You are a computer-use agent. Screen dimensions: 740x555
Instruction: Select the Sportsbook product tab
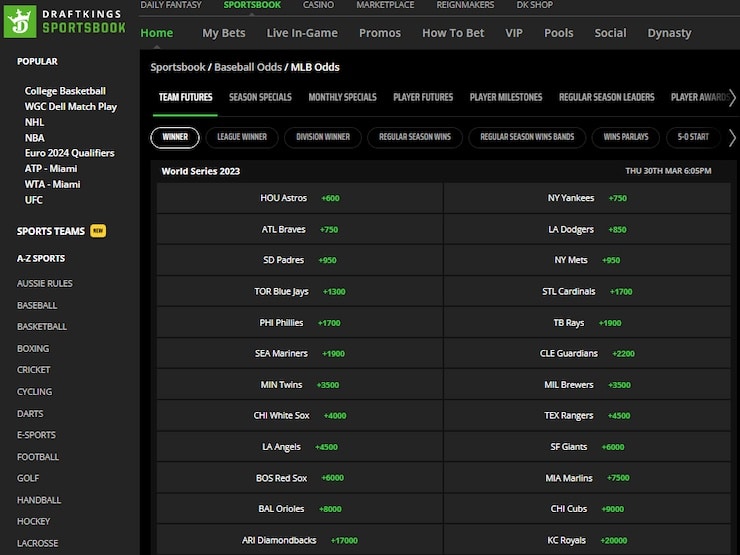(252, 5)
